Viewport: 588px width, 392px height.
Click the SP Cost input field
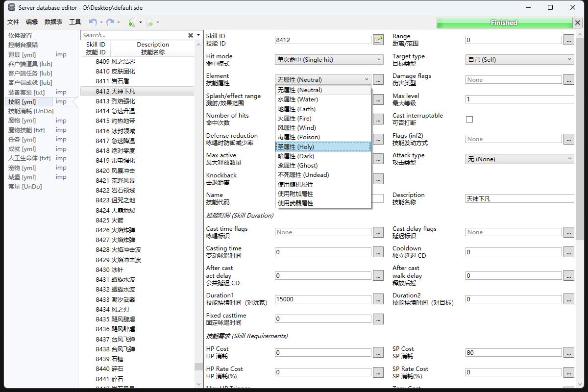pyautogui.click(x=513, y=352)
